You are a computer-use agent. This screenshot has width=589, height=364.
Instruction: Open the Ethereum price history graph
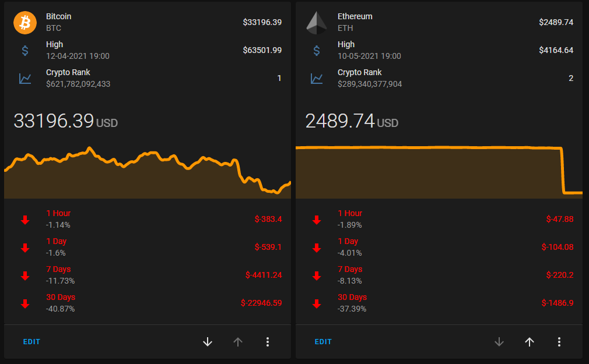click(439, 172)
